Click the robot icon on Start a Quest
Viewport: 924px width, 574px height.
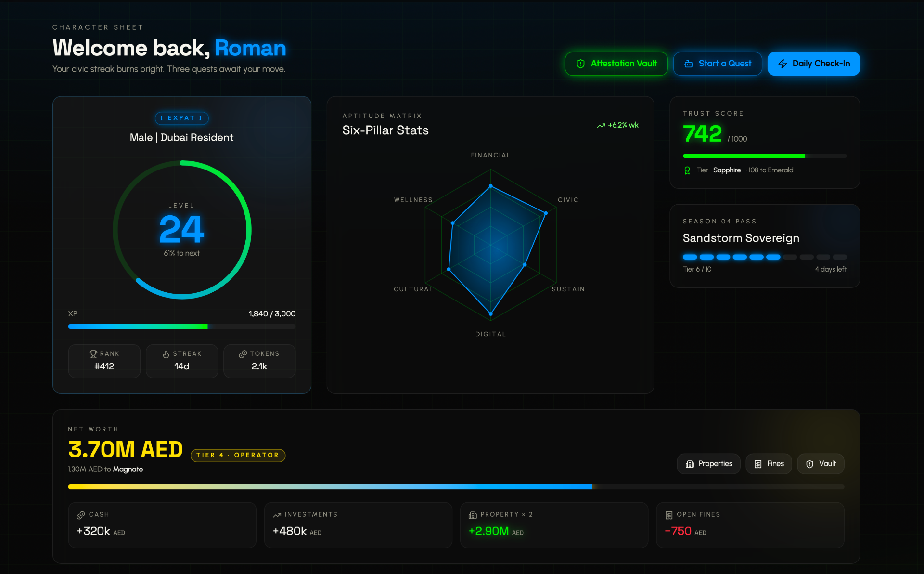click(689, 64)
